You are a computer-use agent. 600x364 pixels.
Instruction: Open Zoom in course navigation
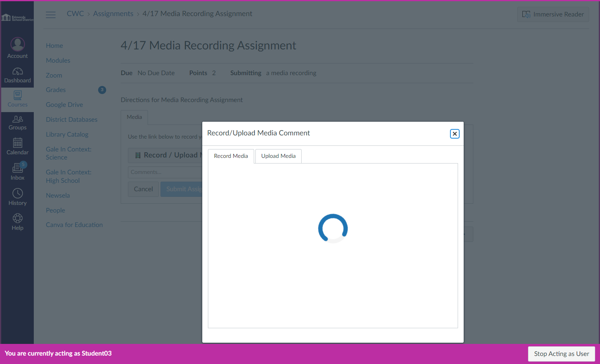point(54,76)
